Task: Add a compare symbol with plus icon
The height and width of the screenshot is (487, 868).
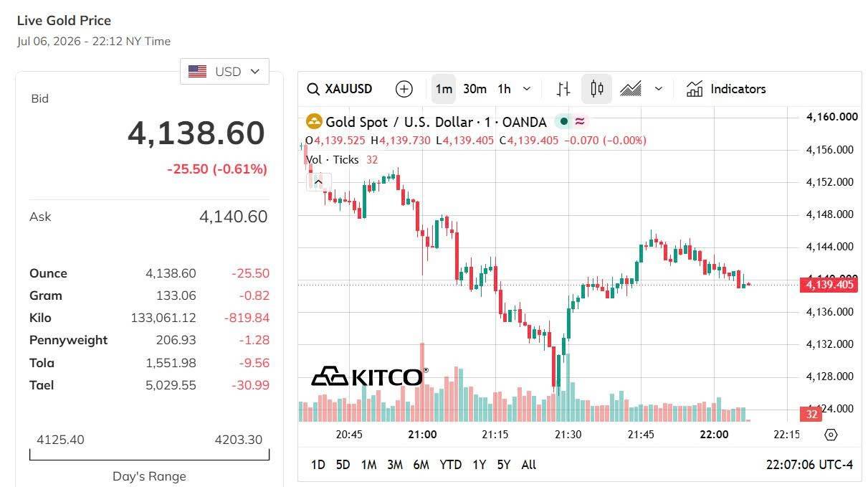Action: click(404, 89)
